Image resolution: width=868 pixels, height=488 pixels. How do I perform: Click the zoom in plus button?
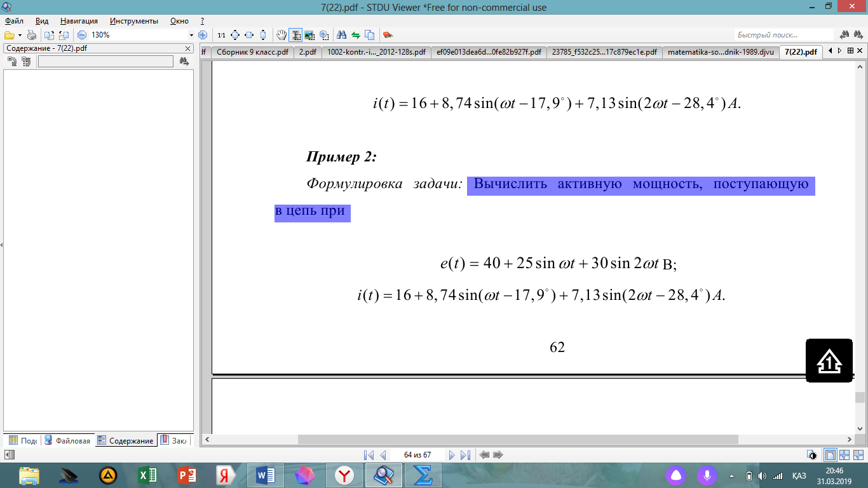point(203,35)
